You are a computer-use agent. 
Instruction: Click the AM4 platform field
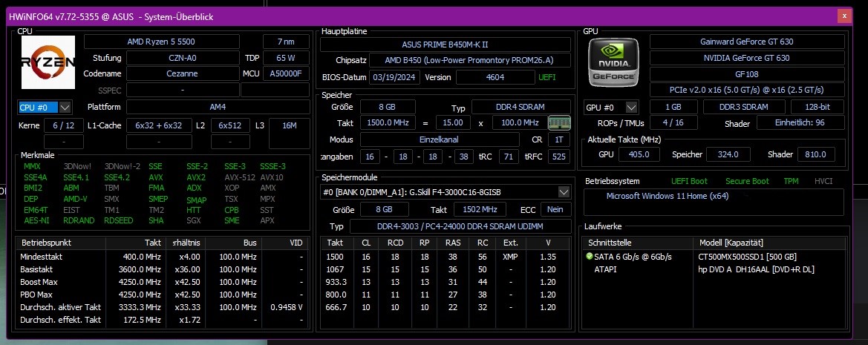tap(218, 108)
